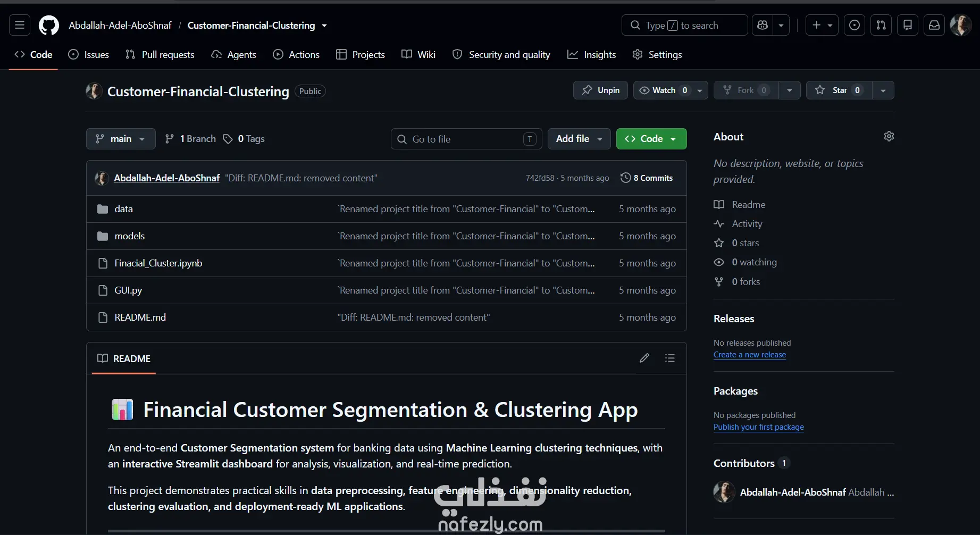Edit README with the pencil icon

644,358
